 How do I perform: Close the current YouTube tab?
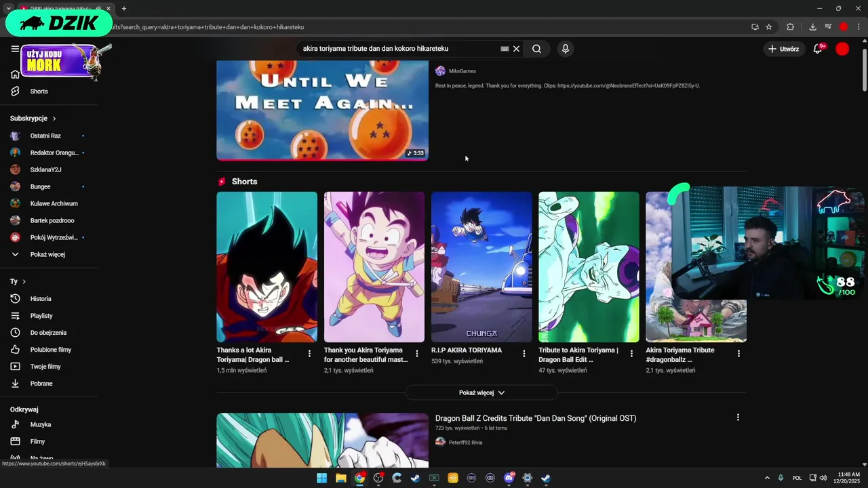click(108, 9)
